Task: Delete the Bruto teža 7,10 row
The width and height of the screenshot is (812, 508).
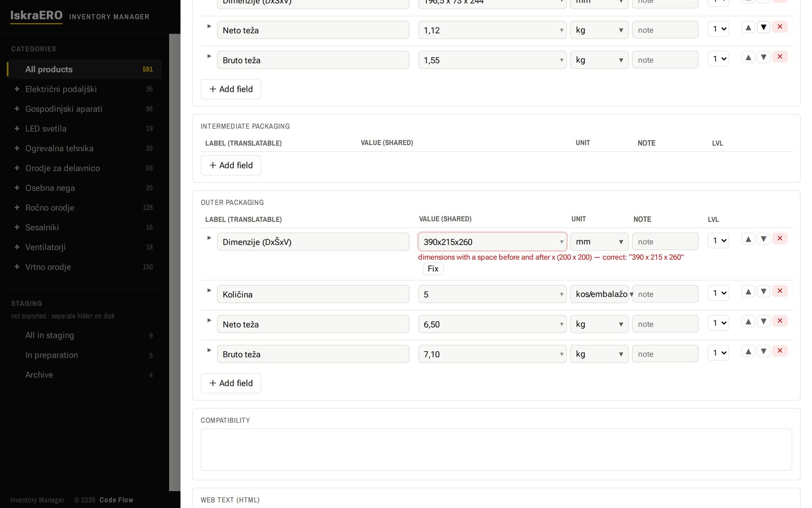Action: click(780, 351)
